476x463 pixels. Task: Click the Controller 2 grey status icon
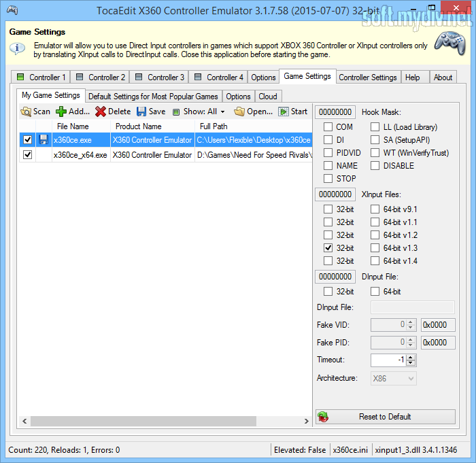[80, 77]
